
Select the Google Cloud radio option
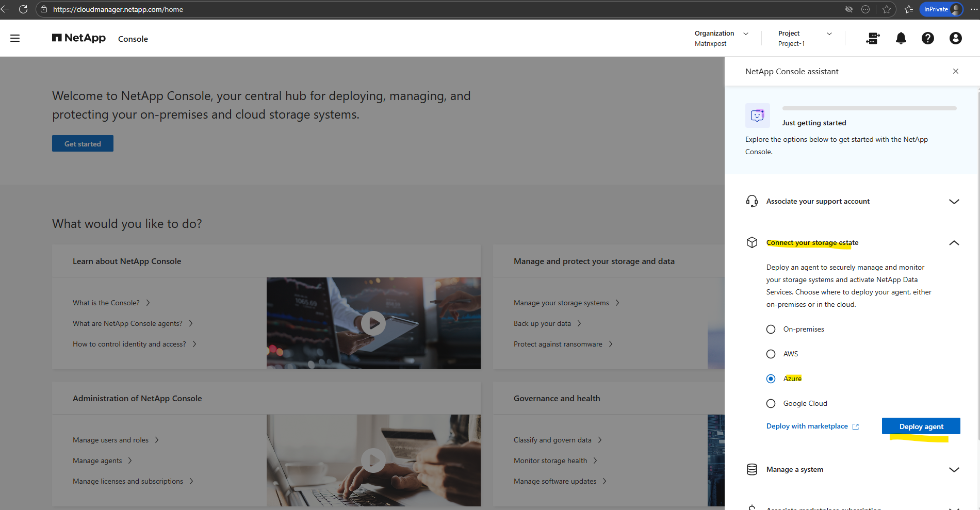(x=771, y=403)
